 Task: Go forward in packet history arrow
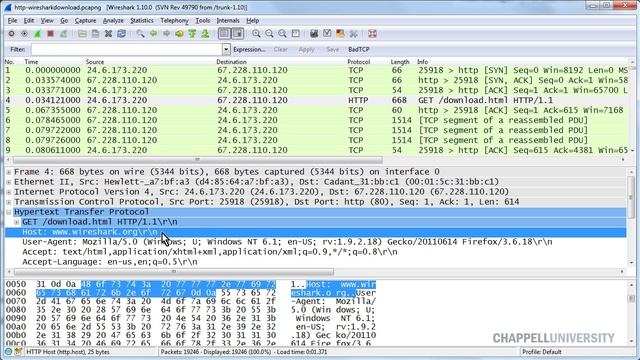[167, 34]
